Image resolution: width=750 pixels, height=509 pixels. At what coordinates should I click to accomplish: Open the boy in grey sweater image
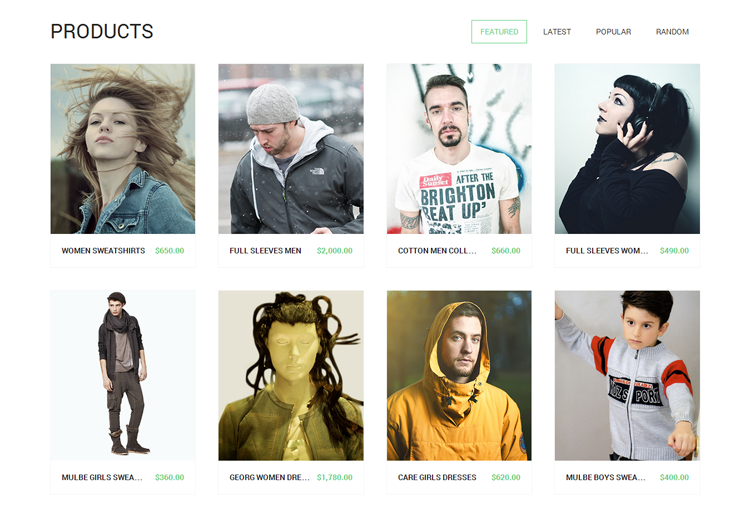[x=627, y=376]
